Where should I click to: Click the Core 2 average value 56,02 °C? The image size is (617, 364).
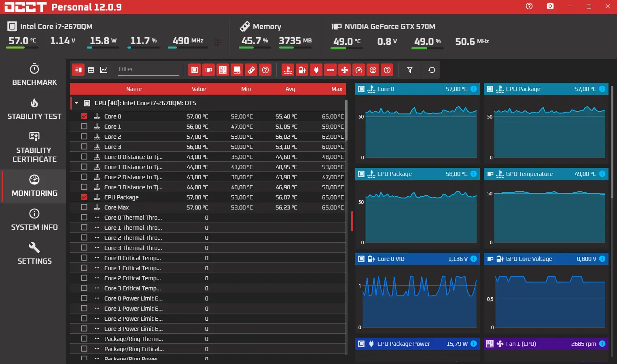tap(286, 136)
